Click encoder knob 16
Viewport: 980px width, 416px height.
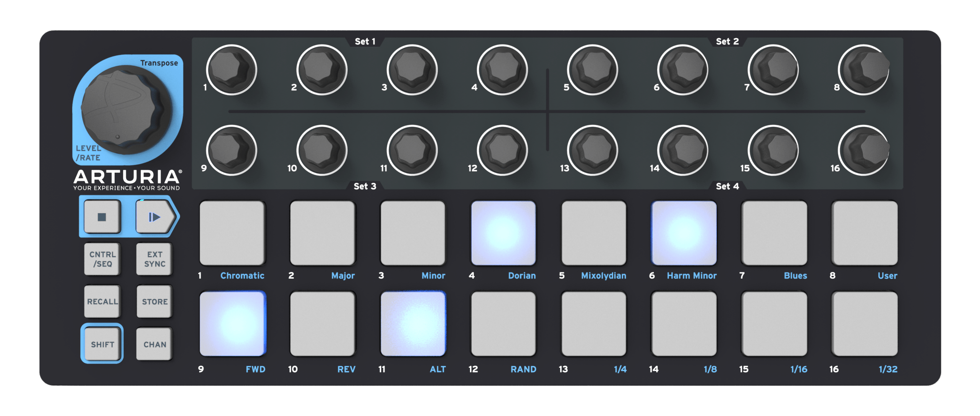point(863,150)
